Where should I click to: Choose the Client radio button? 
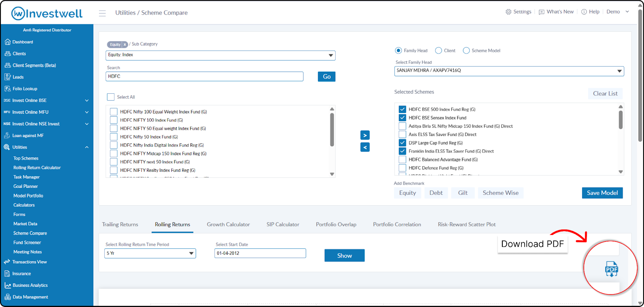438,51
